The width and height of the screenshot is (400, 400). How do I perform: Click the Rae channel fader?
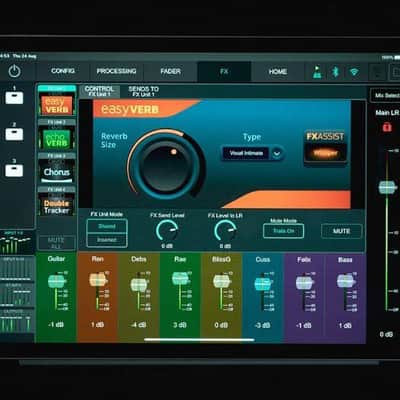(x=180, y=278)
